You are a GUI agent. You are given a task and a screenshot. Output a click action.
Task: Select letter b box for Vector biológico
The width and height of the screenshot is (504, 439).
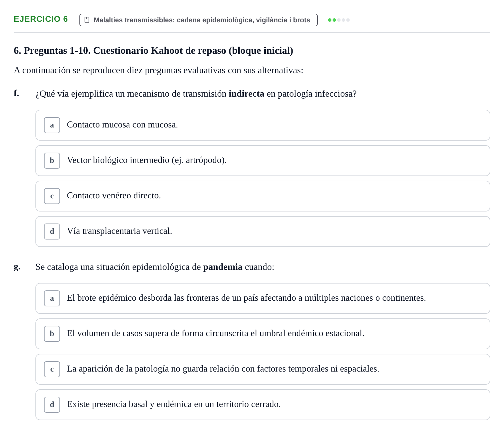52,161
